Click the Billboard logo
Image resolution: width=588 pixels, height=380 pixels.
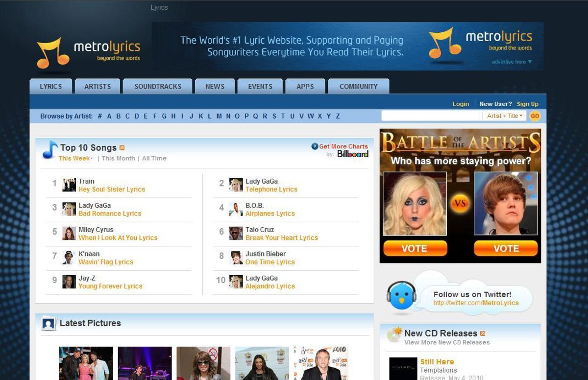[x=352, y=154]
